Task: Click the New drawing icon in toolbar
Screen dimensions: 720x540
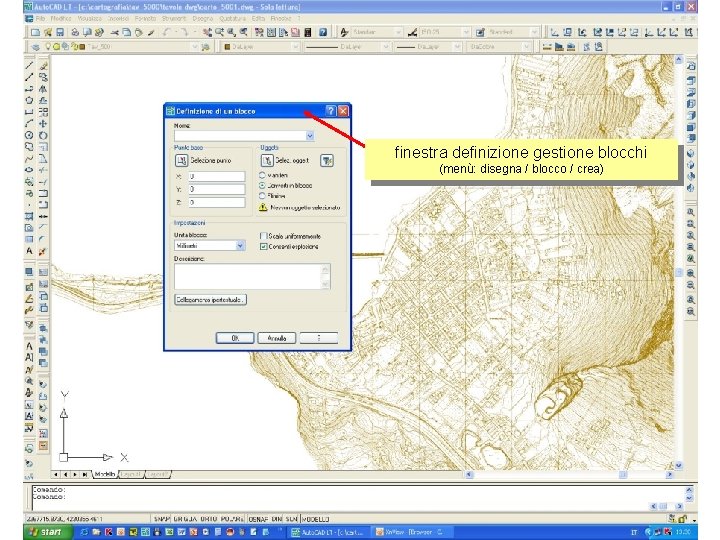Action: pyautogui.click(x=35, y=32)
